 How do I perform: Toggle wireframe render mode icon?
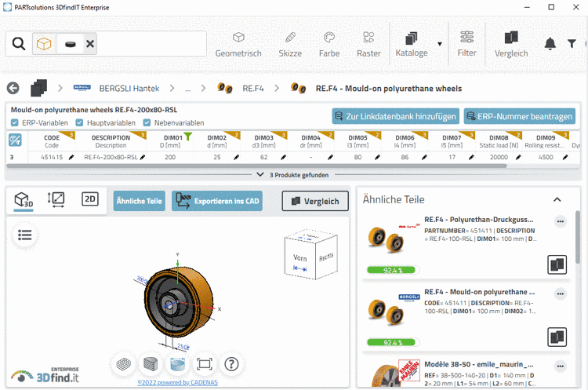[x=123, y=364]
